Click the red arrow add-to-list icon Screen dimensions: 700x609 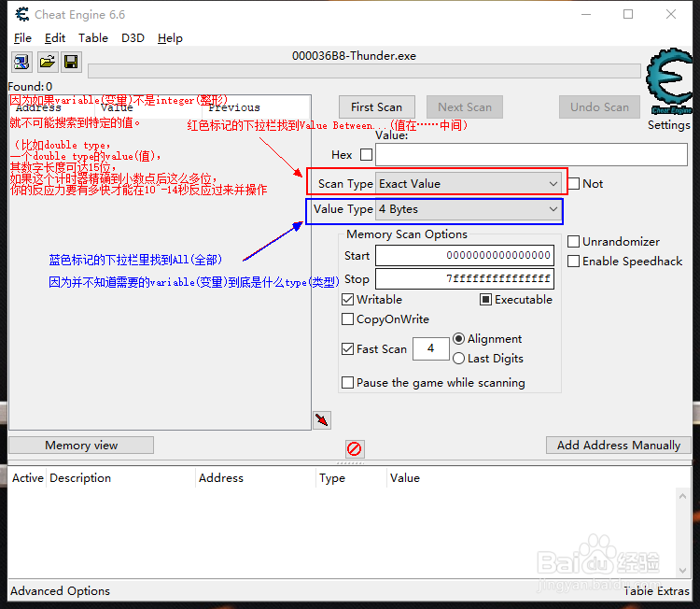[x=322, y=419]
